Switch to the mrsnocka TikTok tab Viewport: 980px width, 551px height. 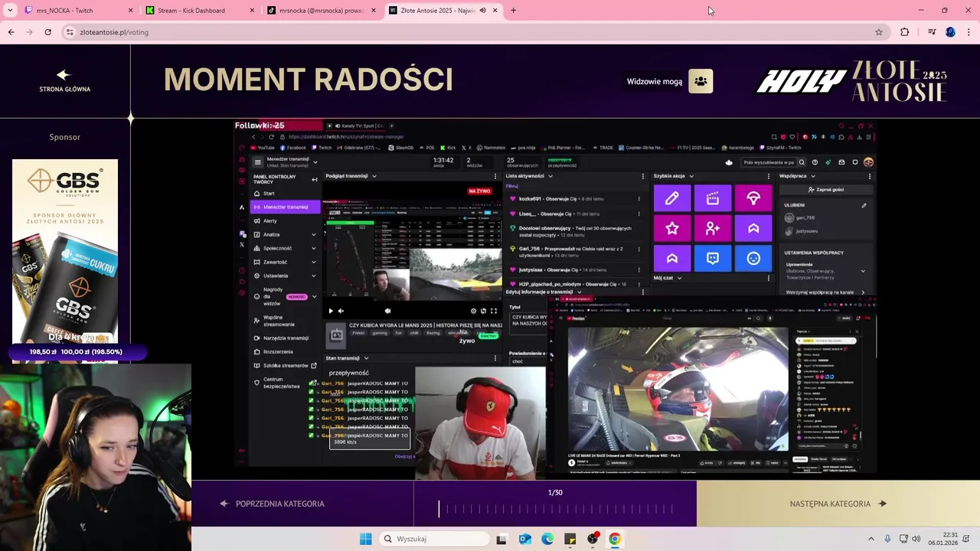coord(322,11)
